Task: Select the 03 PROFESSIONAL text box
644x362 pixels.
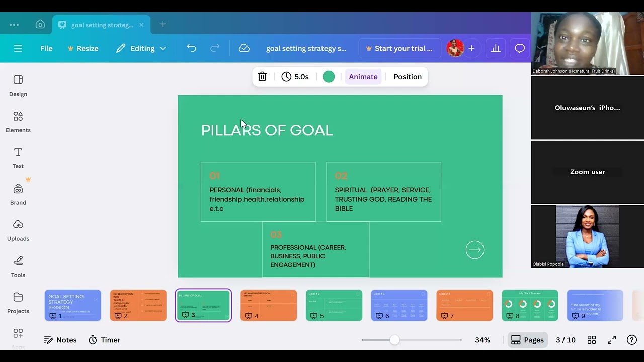Action: point(315,249)
